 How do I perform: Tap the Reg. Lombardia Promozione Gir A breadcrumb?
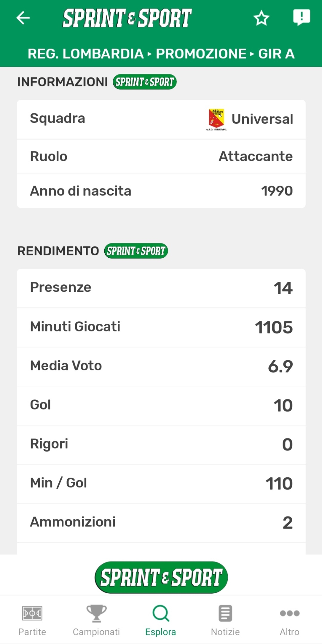point(161,54)
